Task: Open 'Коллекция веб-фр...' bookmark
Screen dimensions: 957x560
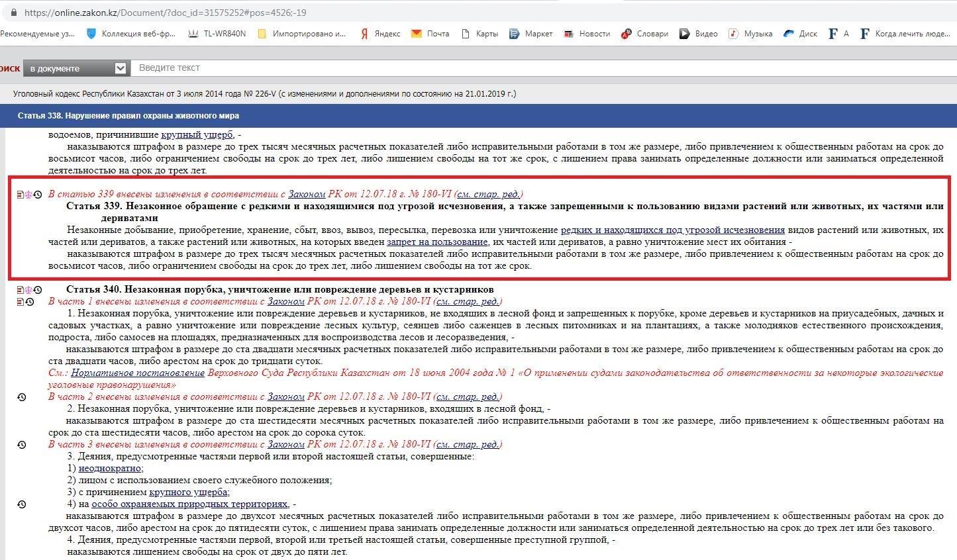Action: pyautogui.click(x=131, y=34)
